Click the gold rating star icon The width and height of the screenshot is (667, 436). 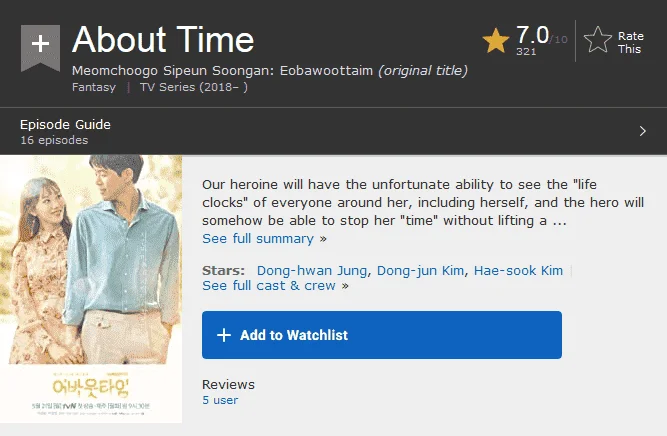pos(496,41)
